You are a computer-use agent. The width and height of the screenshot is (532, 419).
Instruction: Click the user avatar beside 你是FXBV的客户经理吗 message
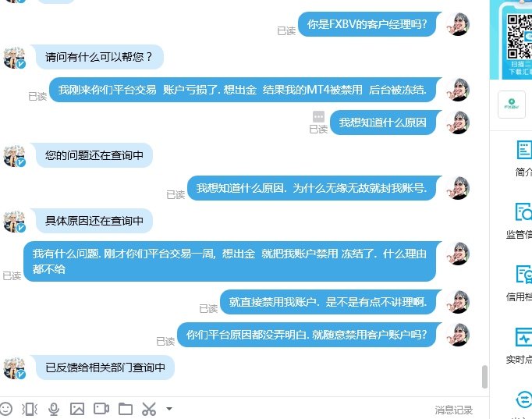(458, 24)
